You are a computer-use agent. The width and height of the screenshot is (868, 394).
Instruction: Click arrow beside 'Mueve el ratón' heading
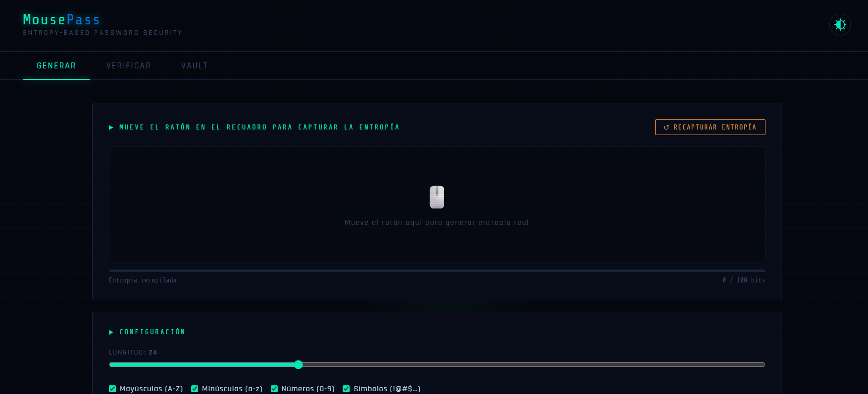pos(111,127)
